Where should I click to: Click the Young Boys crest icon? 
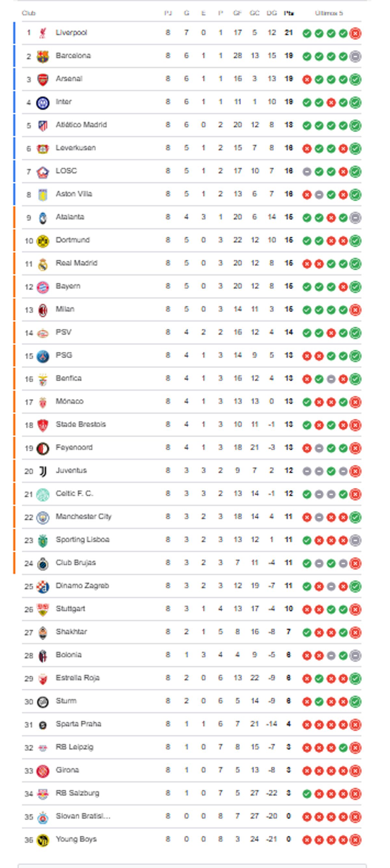pos(43,840)
